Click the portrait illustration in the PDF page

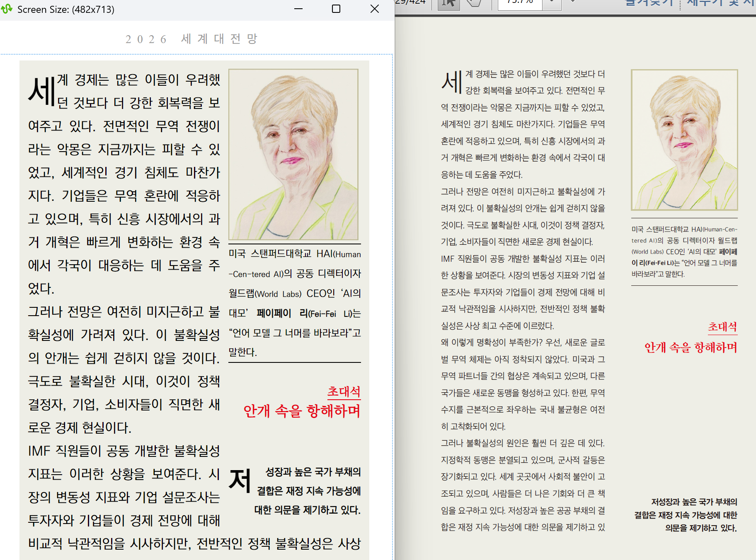tap(684, 140)
